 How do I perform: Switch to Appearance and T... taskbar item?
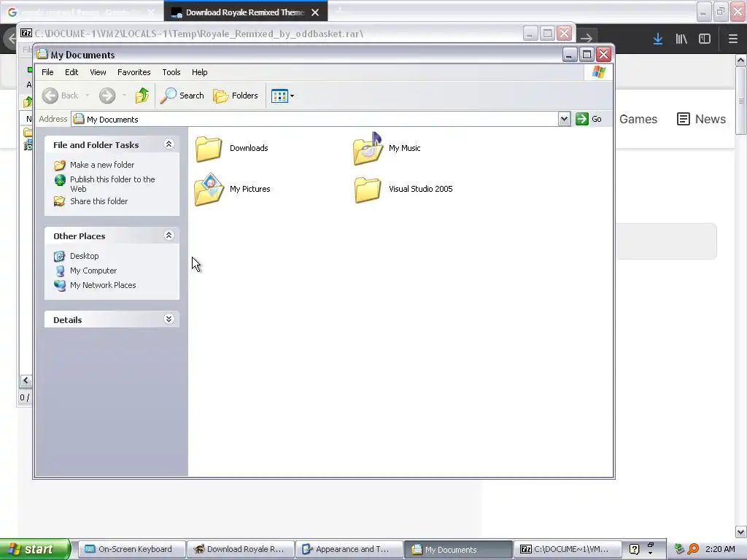pyautogui.click(x=349, y=550)
